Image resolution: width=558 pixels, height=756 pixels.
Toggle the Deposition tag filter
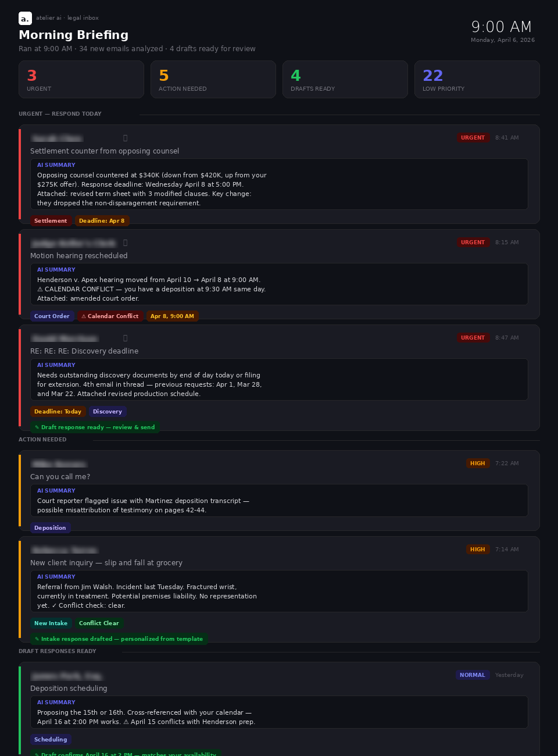50,527
